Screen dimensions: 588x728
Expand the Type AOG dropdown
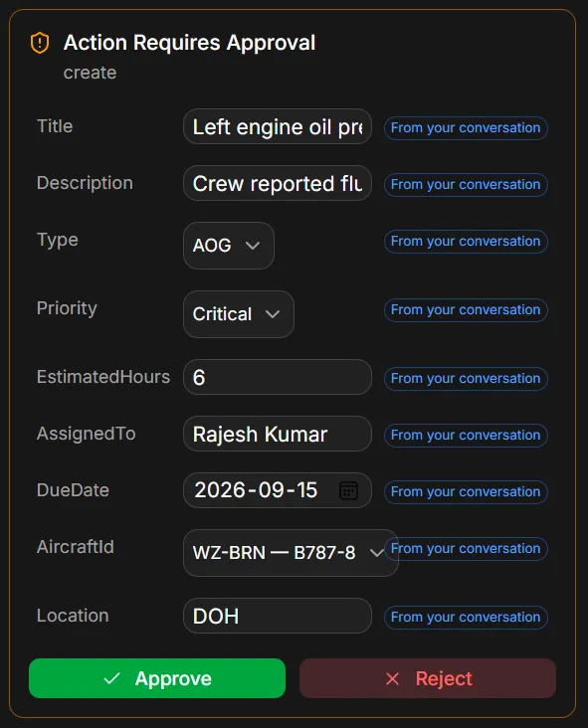tap(229, 245)
